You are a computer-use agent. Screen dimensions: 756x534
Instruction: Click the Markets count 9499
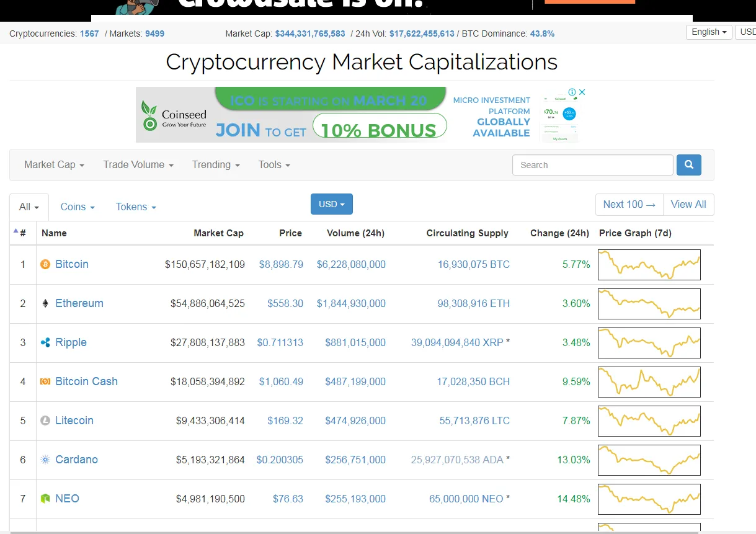tap(154, 33)
